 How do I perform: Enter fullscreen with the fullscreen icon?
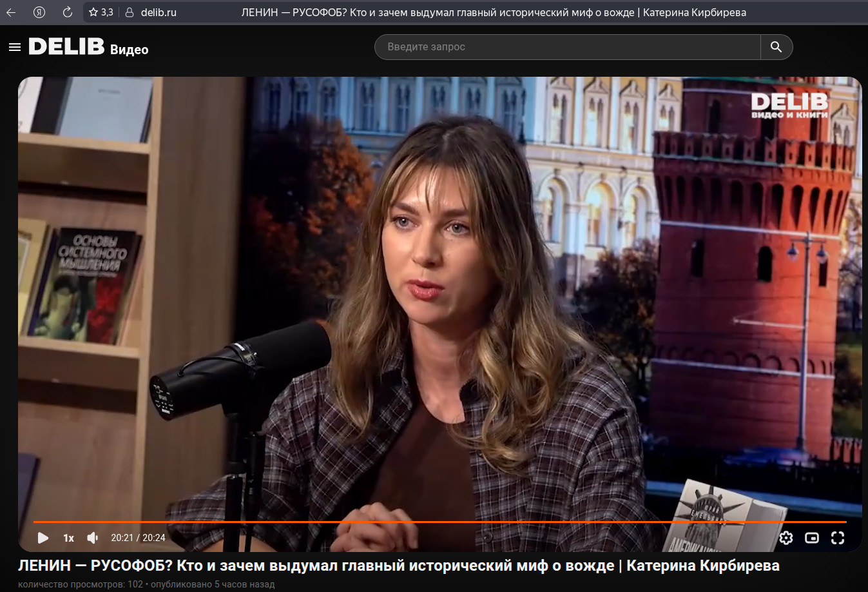(838, 538)
